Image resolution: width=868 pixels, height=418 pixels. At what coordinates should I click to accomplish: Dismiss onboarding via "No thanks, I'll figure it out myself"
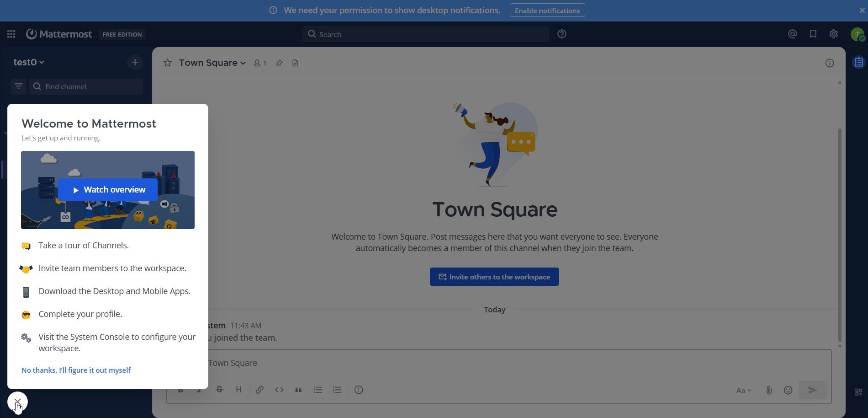coord(76,370)
